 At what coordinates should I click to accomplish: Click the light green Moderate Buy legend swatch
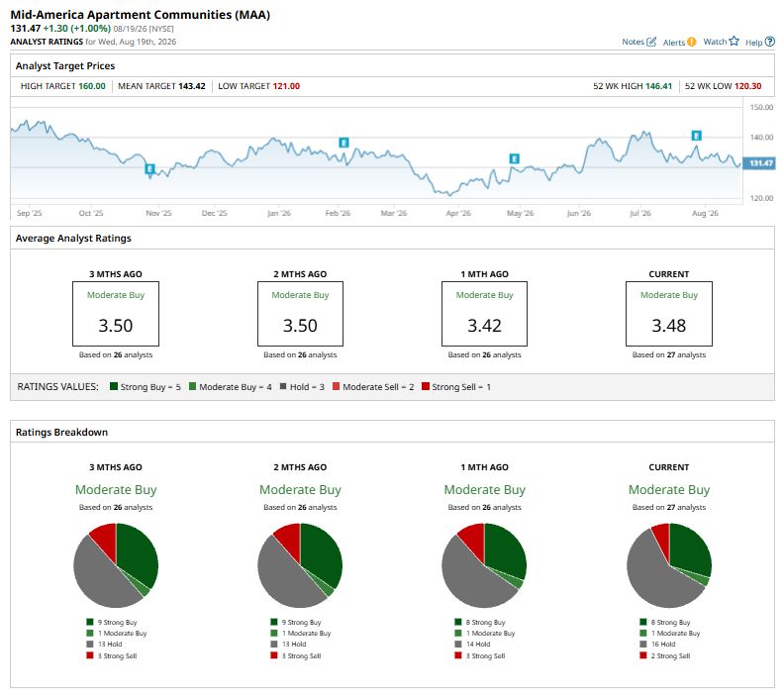(x=192, y=386)
